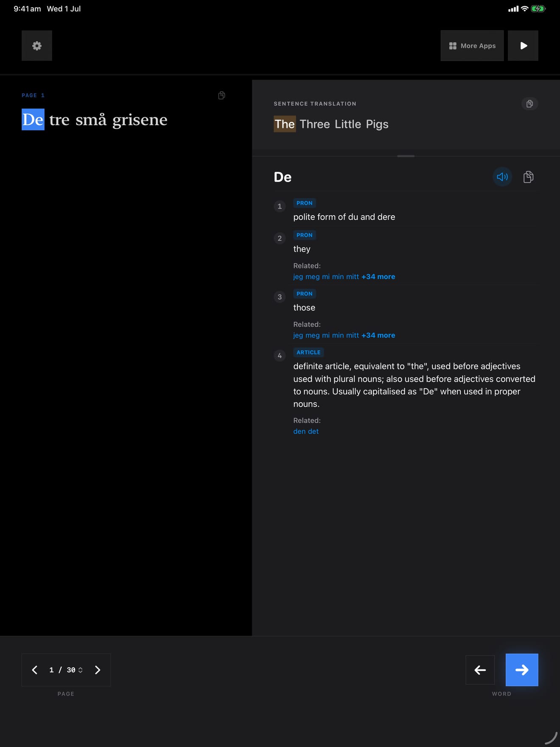Image resolution: width=560 pixels, height=747 pixels.
Task: Open related word jeg under they
Action: 298,277
